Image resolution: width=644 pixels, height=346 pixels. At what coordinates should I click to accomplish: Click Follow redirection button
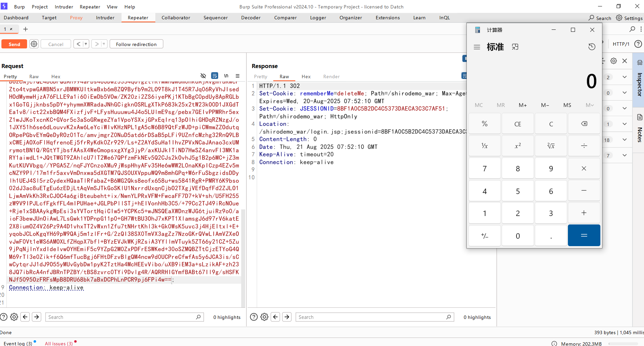(136, 44)
